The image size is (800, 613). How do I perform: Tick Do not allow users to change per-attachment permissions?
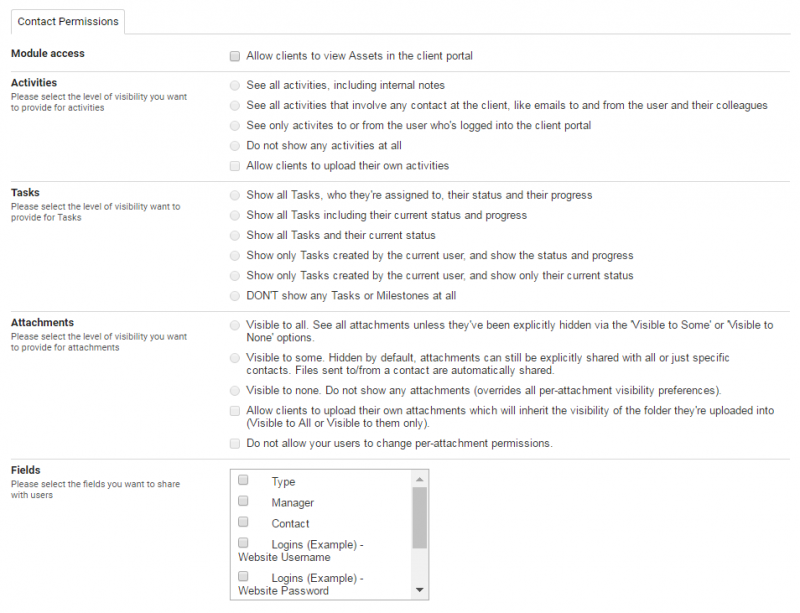point(234,443)
